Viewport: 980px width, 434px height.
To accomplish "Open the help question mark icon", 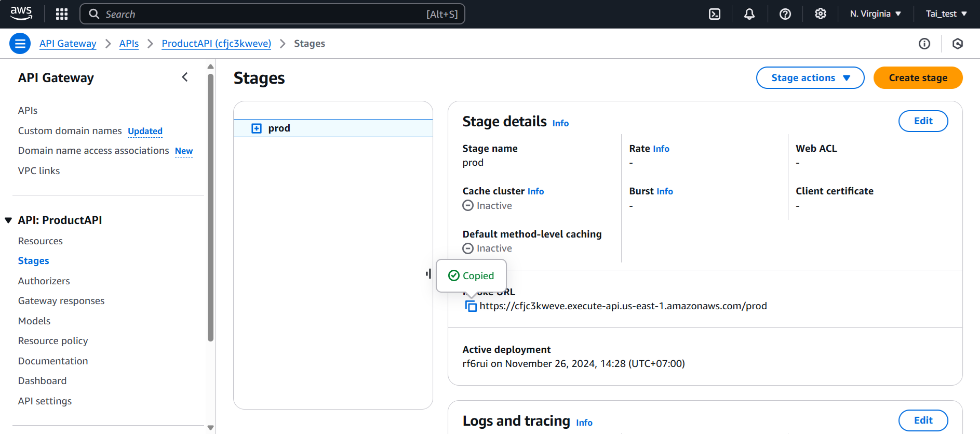I will [785, 14].
